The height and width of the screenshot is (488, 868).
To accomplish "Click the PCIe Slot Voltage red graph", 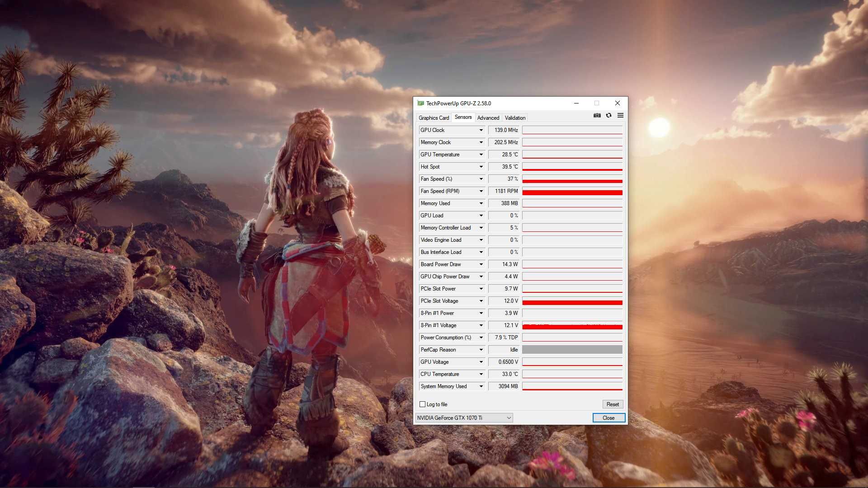I will 572,301.
